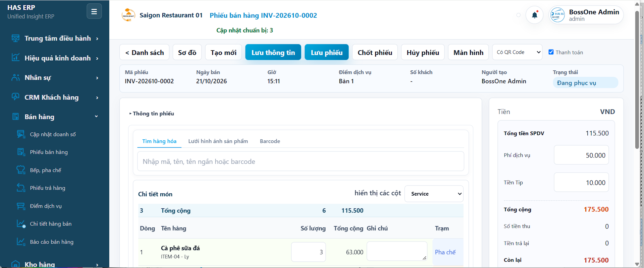Expand the Trung tâm điều hành chevron

click(97, 39)
